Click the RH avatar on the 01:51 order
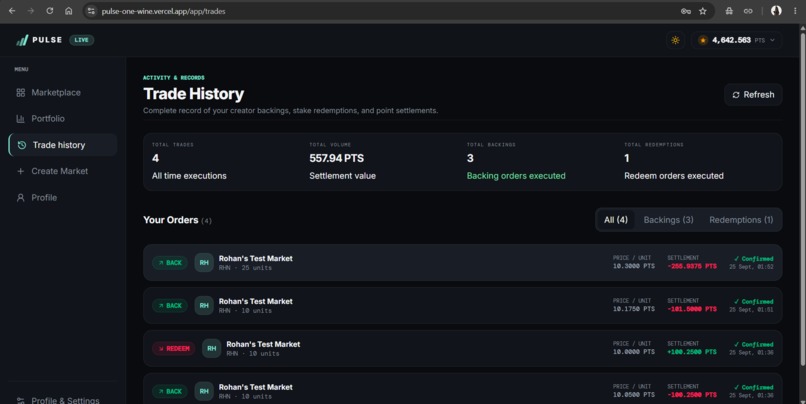806x404 pixels. 204,305
